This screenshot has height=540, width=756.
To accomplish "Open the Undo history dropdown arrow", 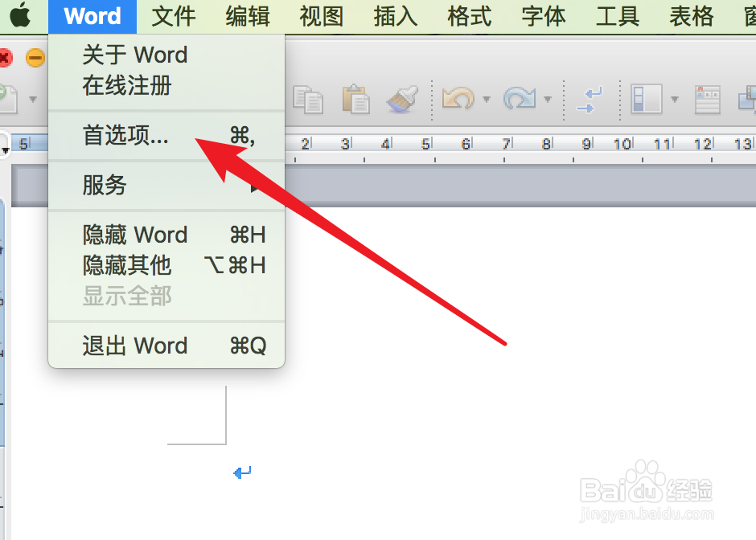I will (487, 100).
